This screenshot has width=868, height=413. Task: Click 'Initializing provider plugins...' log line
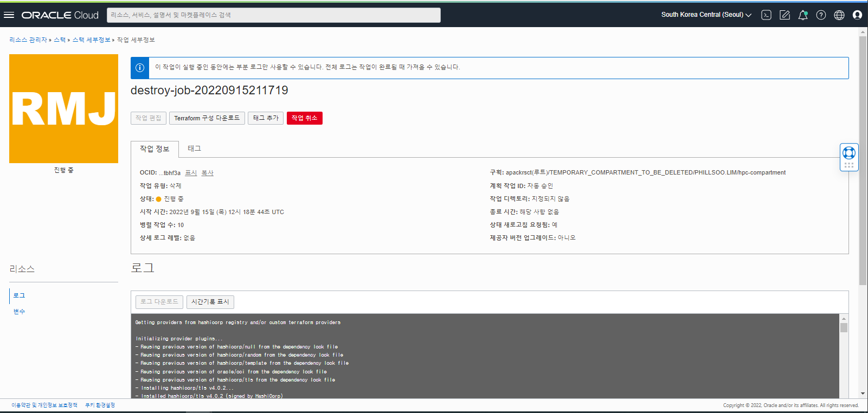(x=179, y=339)
